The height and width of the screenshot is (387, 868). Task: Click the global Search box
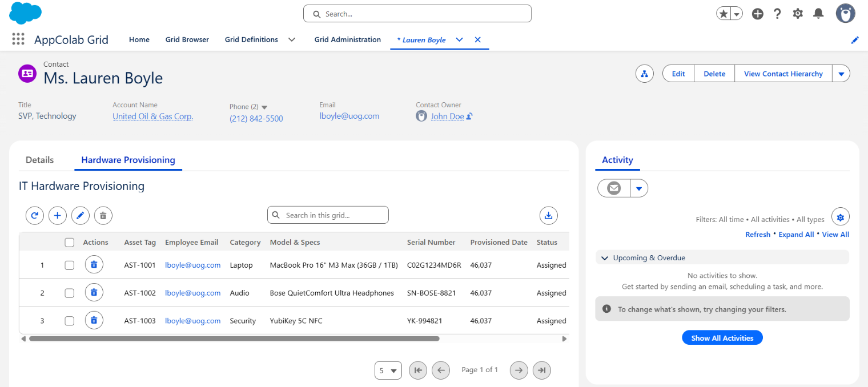[417, 14]
